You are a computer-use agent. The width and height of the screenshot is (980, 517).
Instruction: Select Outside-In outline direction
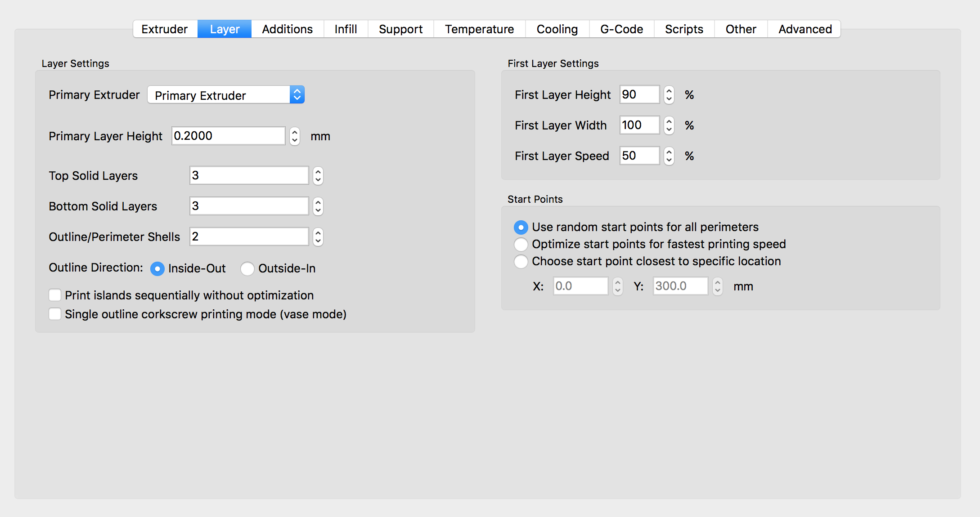[247, 269]
